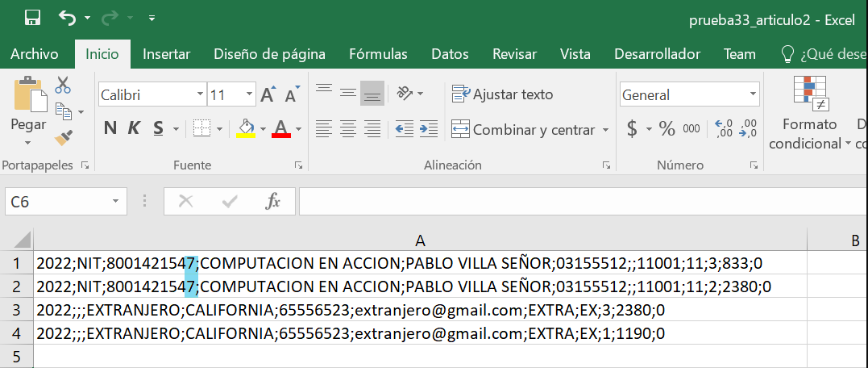Viewport: 868px width, 368px height.
Task: Open the Vista tab
Action: pos(575,54)
